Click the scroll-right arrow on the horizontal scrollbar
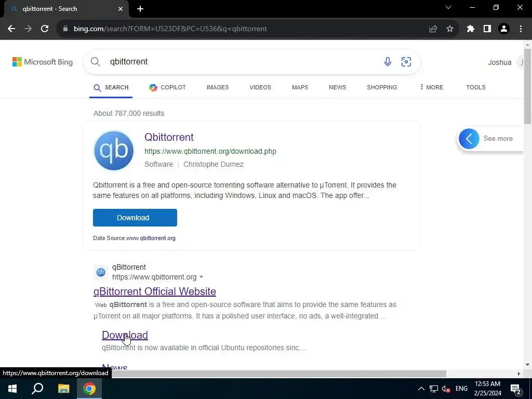 click(x=519, y=374)
